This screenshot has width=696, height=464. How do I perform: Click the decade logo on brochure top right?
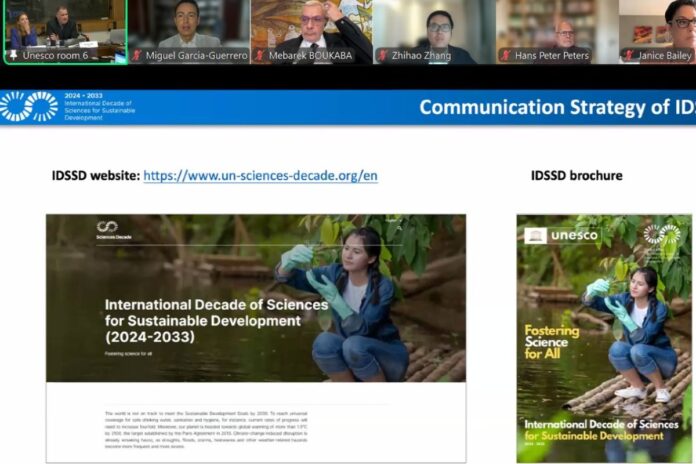[662, 234]
